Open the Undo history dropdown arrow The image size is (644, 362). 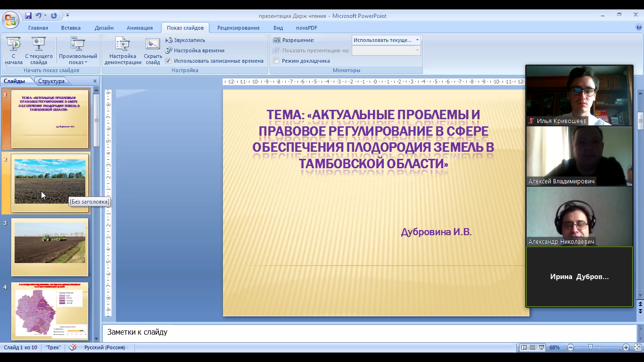click(x=45, y=16)
